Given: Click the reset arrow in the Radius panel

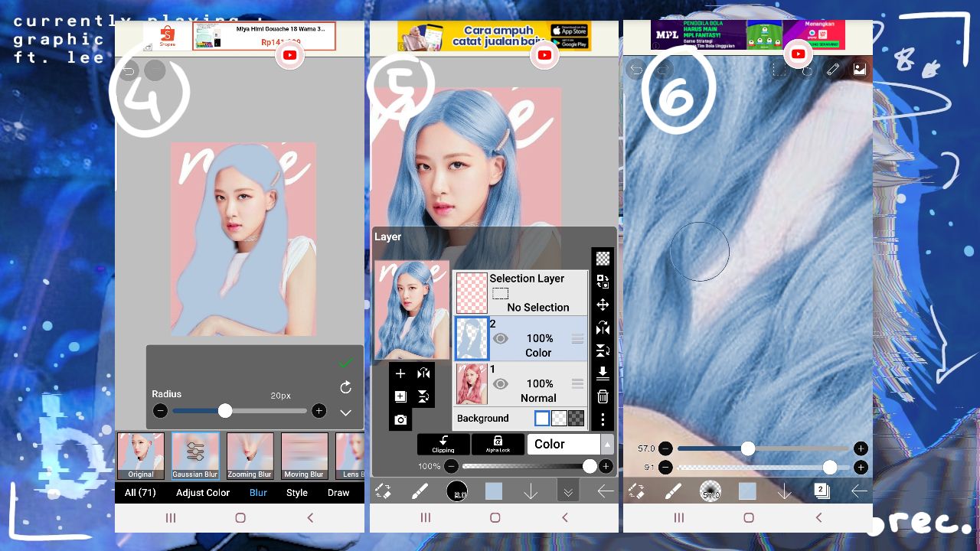Looking at the screenshot, I should (x=346, y=387).
